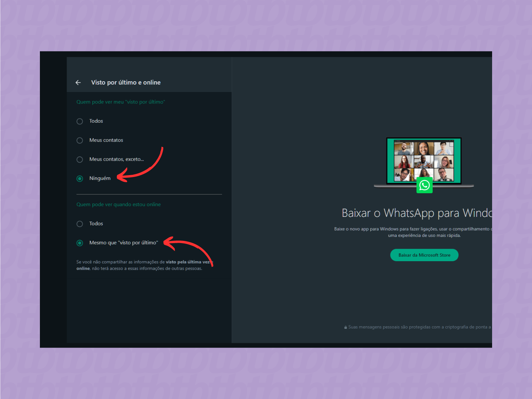Choose Meus contatos for last seen visibility

[79, 140]
